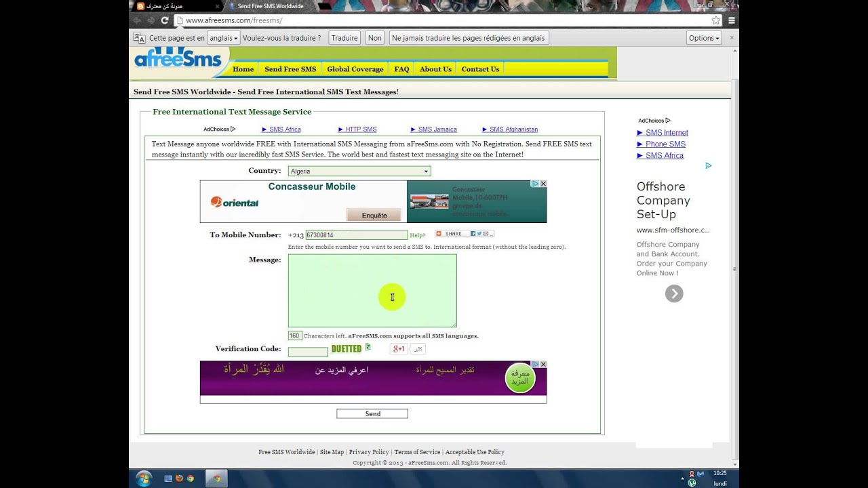Open Contact Us menu item

(480, 69)
